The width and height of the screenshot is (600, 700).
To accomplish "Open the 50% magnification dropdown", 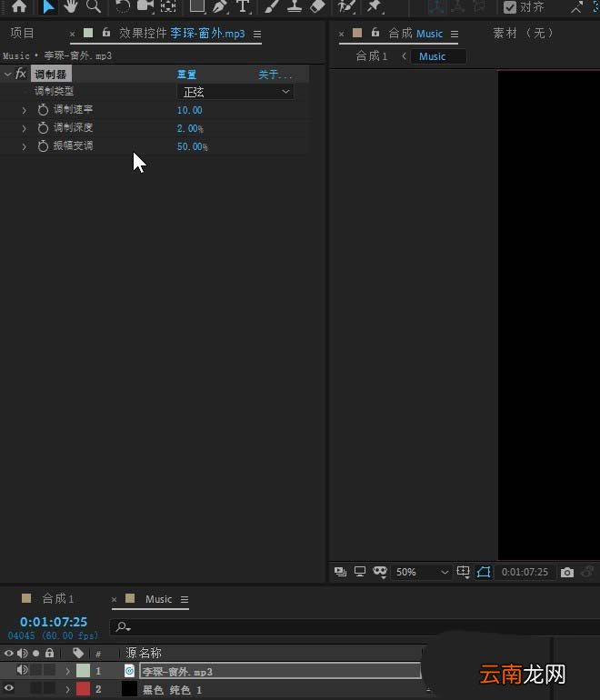I will pos(422,573).
